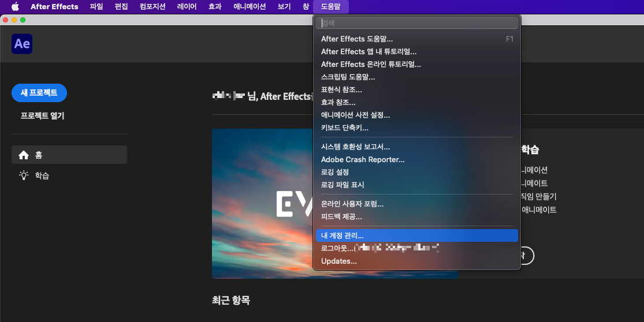Select the lightbulb learn icon
The width and height of the screenshot is (644, 322).
click(24, 175)
